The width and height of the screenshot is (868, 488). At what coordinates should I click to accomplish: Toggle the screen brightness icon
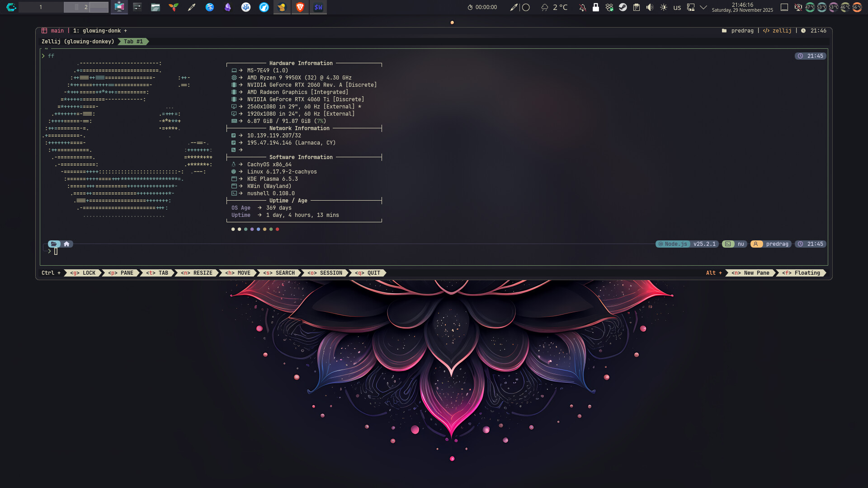coord(663,7)
